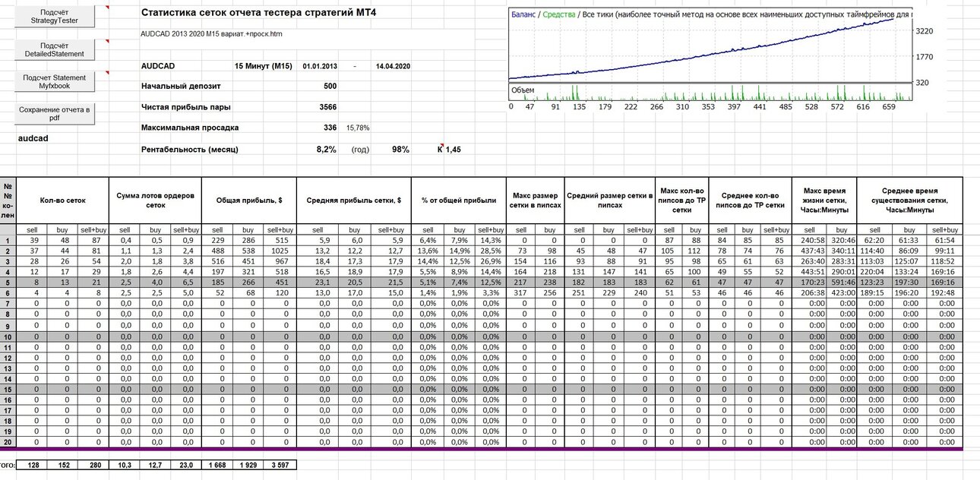Select the Сумма лотов ордеров сеток header

[155, 201]
